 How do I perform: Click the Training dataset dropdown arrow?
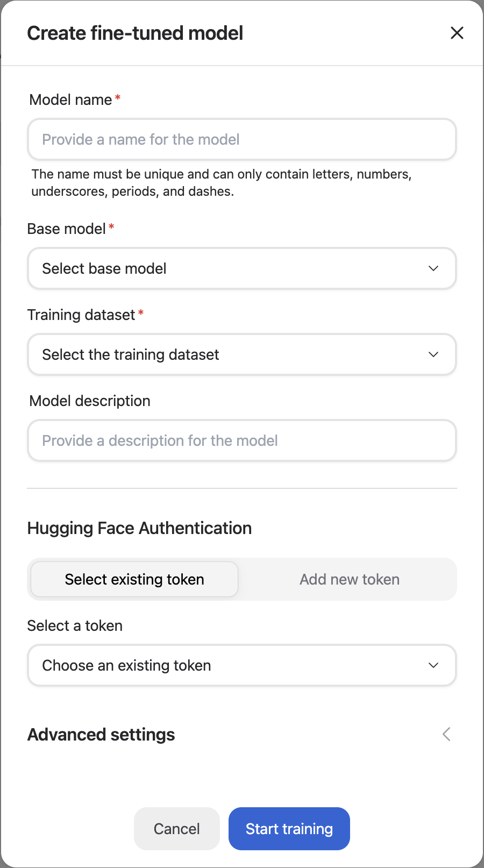point(433,354)
